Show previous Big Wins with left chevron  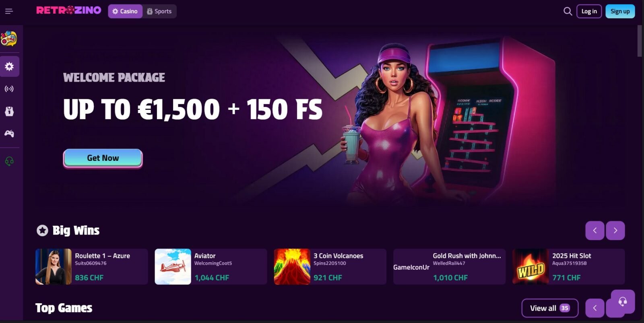point(595,230)
